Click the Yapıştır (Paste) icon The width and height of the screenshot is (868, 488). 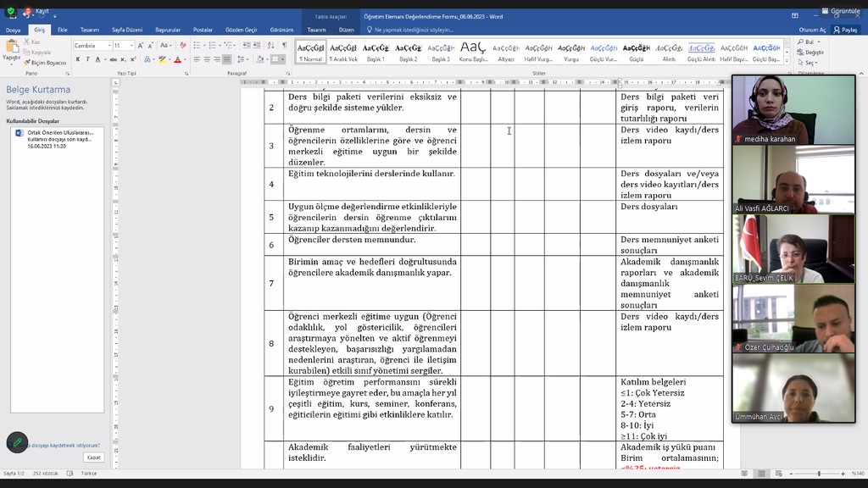pyautogui.click(x=11, y=49)
